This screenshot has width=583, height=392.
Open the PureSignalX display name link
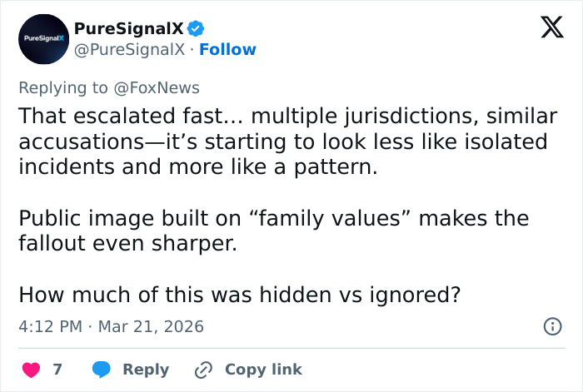pyautogui.click(x=128, y=28)
